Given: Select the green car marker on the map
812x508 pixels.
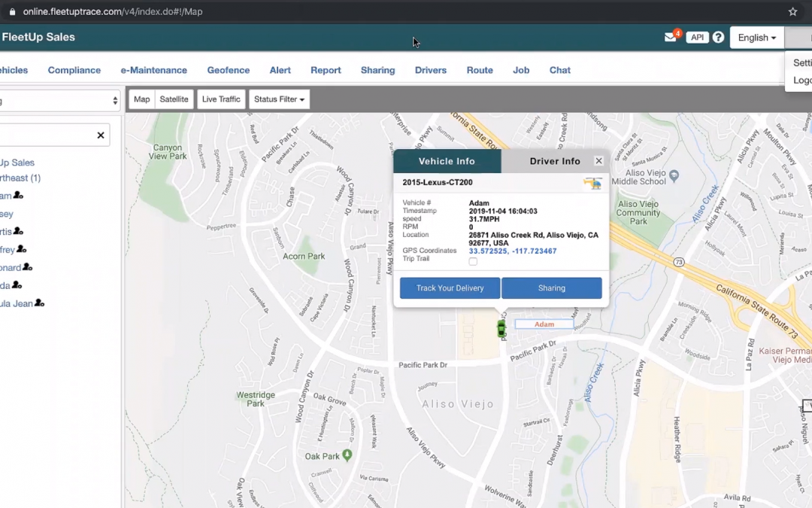Looking at the screenshot, I should coord(501,329).
